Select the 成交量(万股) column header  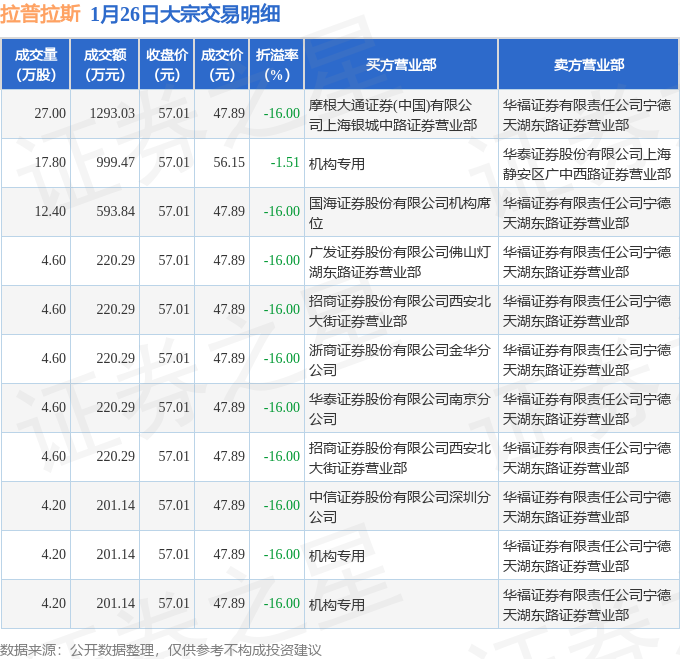[x=36, y=64]
